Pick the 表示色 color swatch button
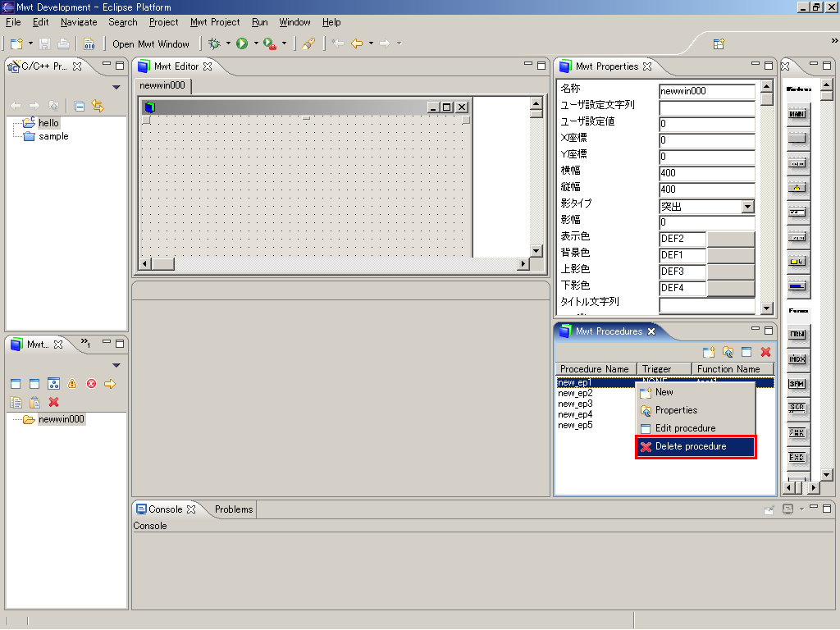840x630 pixels. (730, 239)
